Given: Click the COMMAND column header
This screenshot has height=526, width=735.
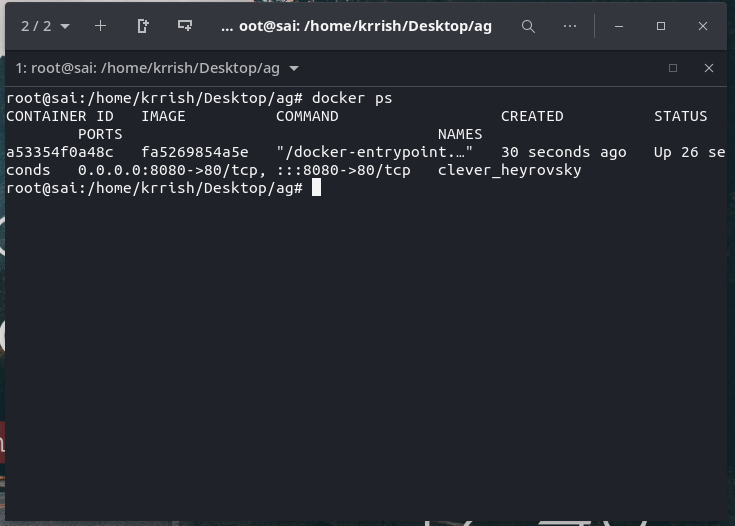Looking at the screenshot, I should [307, 116].
